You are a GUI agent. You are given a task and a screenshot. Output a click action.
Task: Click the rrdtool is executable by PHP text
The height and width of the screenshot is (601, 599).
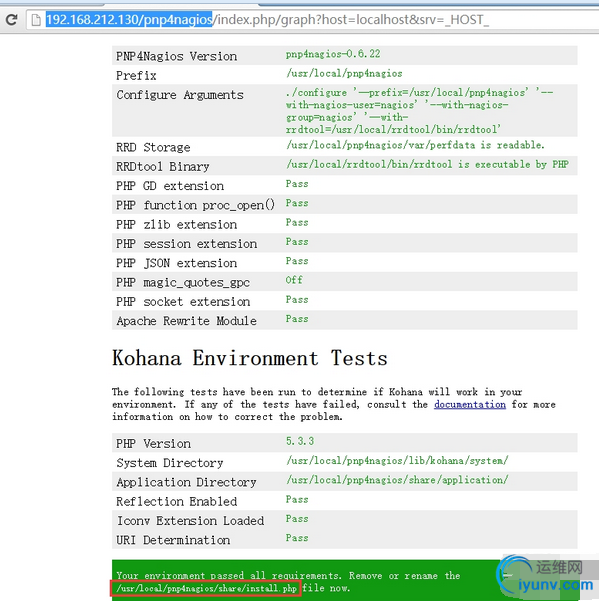[x=427, y=164]
